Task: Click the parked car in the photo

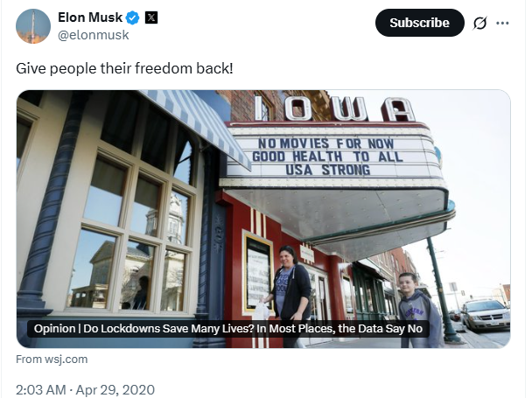Action: pyautogui.click(x=484, y=313)
